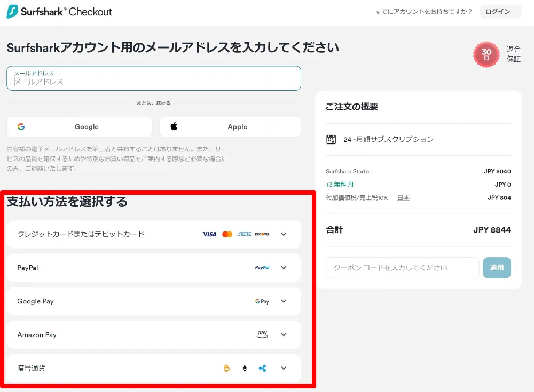This screenshot has height=392, width=534.
Task: Click the email address entry heading
Action: 172,47
